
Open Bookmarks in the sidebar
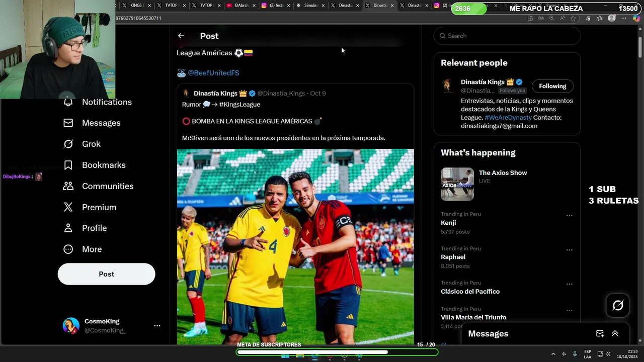click(x=95, y=165)
